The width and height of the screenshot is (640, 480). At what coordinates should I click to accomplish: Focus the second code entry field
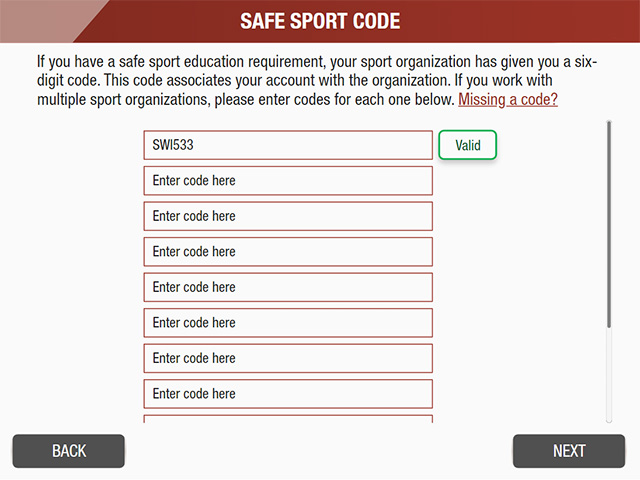tap(288, 181)
